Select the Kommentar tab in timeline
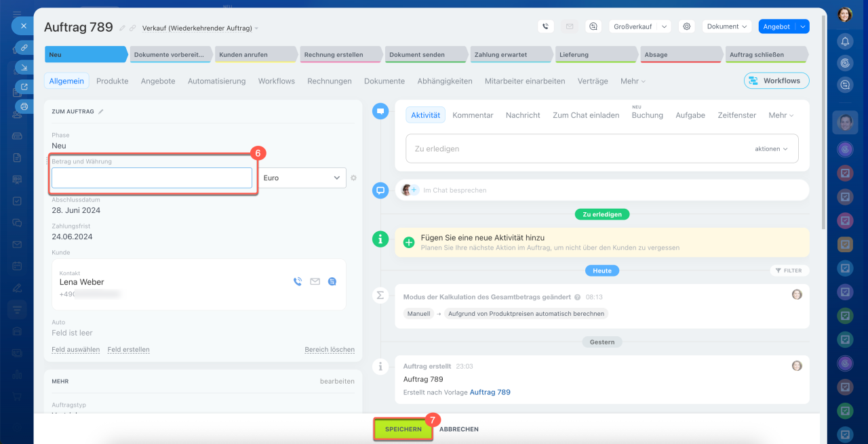868x444 pixels. click(473, 115)
